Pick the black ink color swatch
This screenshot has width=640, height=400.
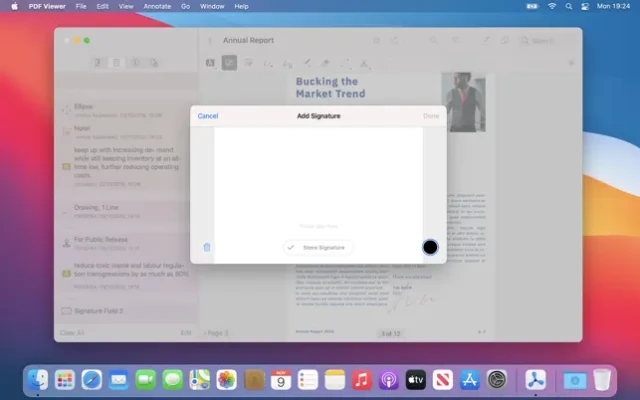pyautogui.click(x=430, y=247)
